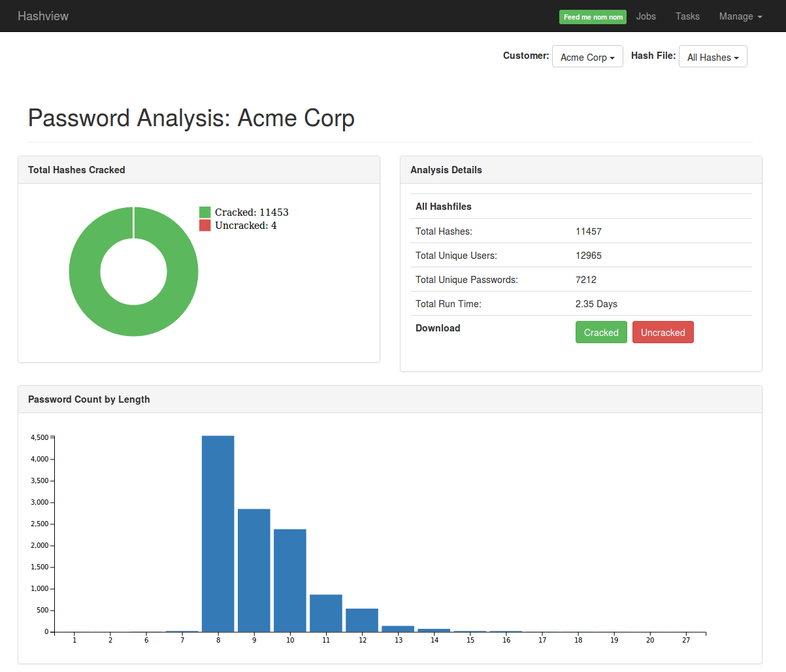This screenshot has width=786, height=672.
Task: Click the Total Hashes value 11457
Action: 588,231
